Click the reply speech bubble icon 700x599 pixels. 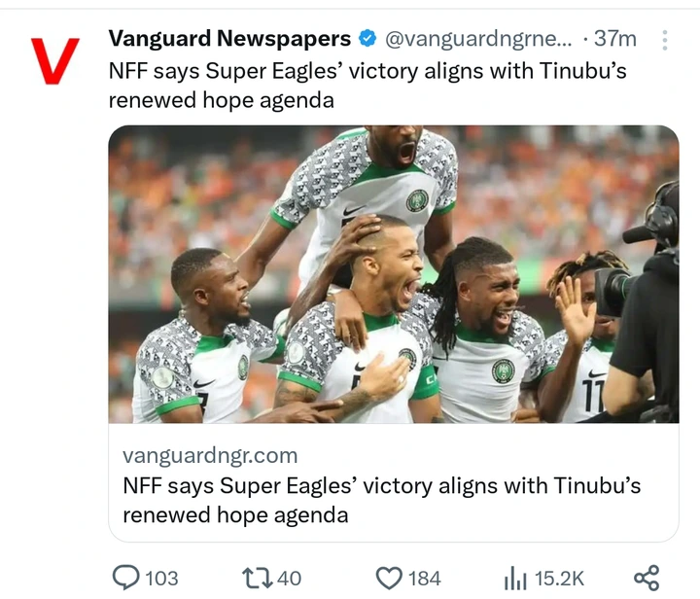125,578
